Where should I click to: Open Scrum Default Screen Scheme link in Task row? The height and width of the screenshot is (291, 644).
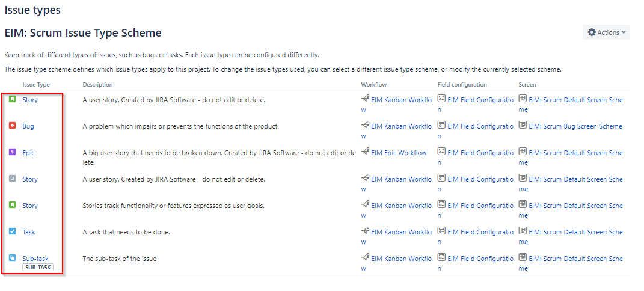tap(571, 237)
